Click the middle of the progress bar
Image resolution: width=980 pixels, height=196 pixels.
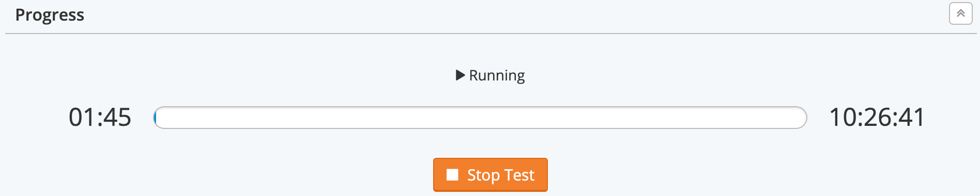tap(480, 118)
